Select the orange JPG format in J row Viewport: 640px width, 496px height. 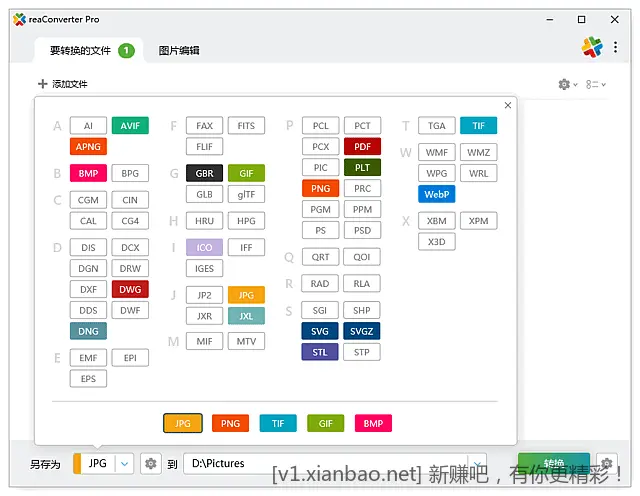[x=246, y=295]
